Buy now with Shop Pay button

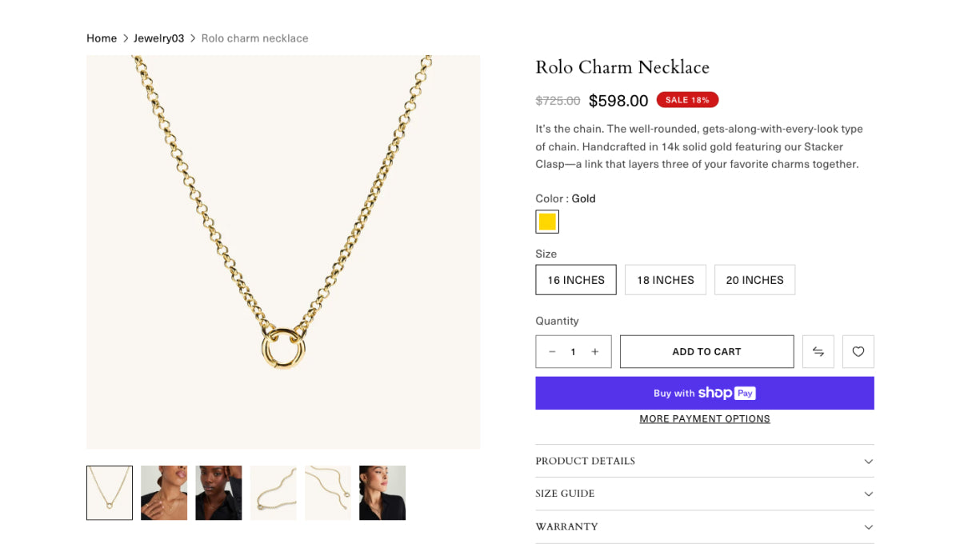(x=704, y=394)
